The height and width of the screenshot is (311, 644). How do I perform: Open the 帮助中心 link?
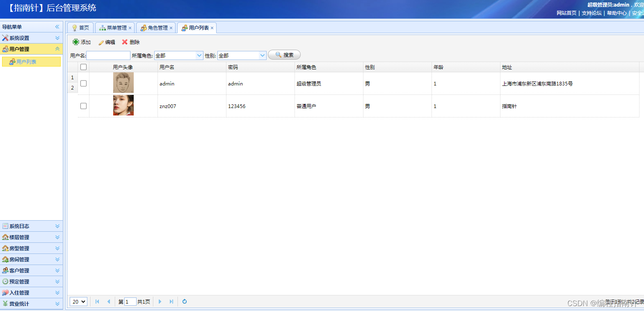point(617,13)
